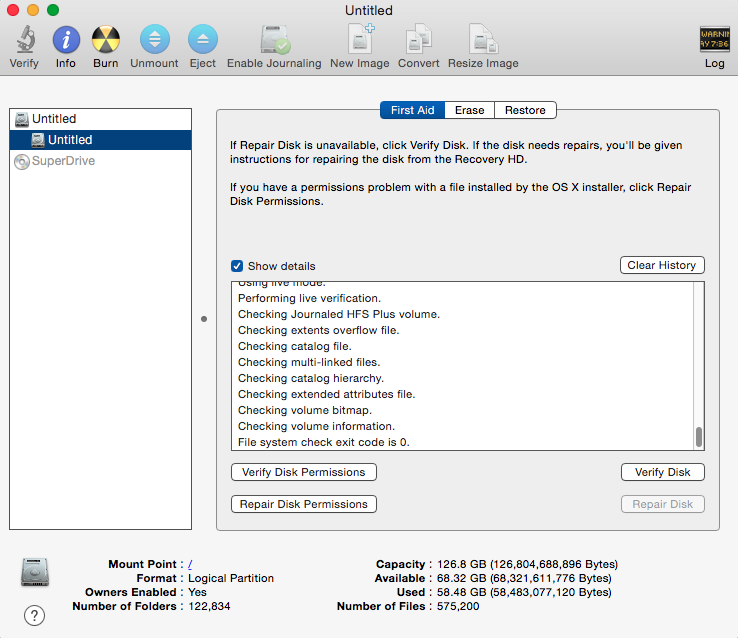Click the 'Checking extents overflow file.' line
This screenshot has width=738, height=638.
click(x=318, y=330)
